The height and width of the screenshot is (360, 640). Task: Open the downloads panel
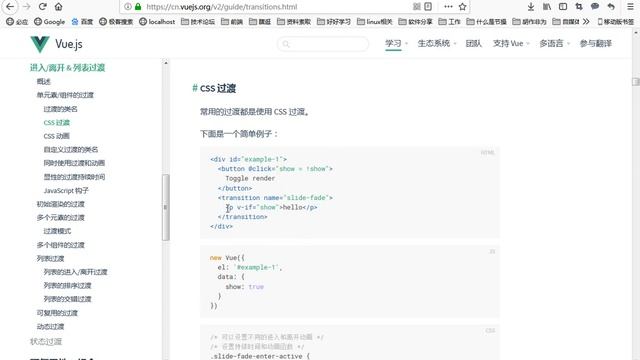coord(531,7)
